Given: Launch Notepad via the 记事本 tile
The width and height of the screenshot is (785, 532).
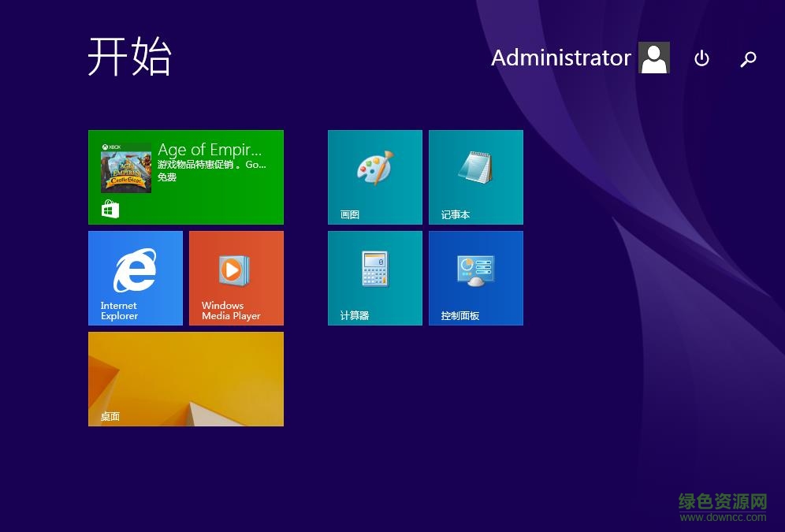Looking at the screenshot, I should click(476, 177).
